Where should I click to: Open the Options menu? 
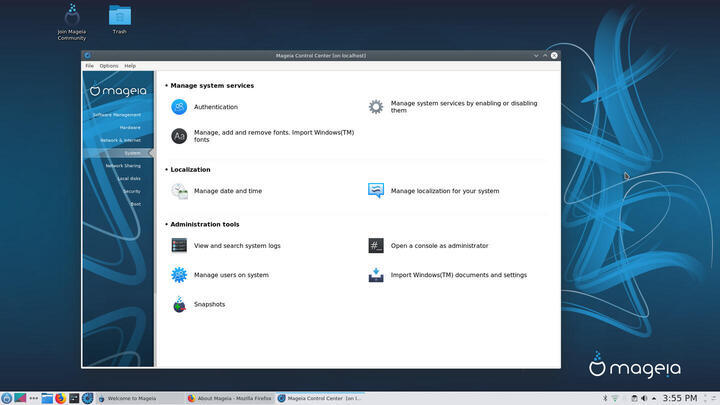pyautogui.click(x=109, y=66)
